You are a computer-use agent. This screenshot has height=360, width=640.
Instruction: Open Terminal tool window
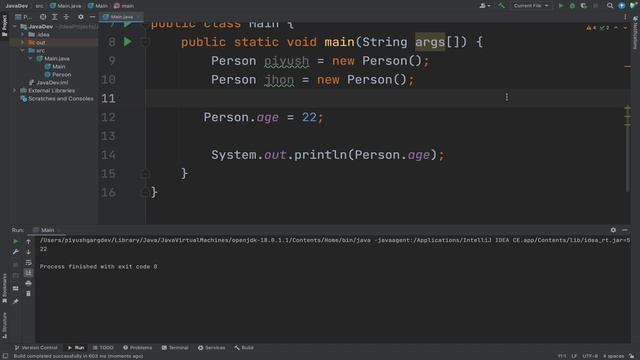click(175, 348)
